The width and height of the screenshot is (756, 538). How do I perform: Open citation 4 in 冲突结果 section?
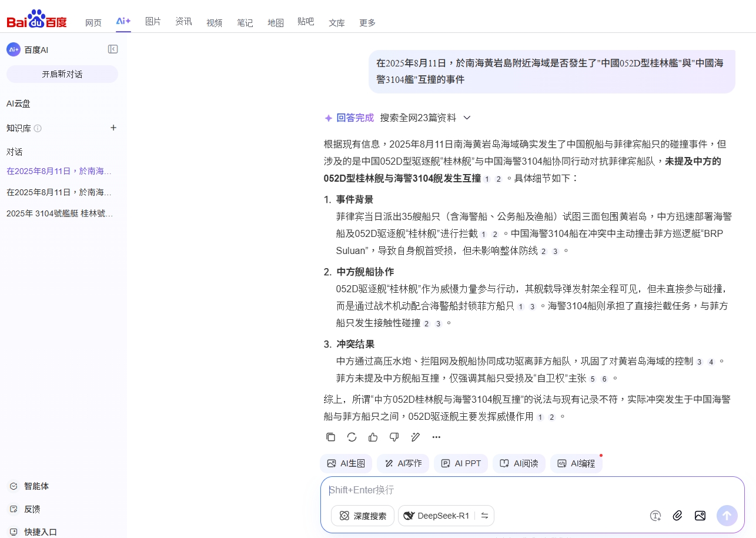pos(711,362)
